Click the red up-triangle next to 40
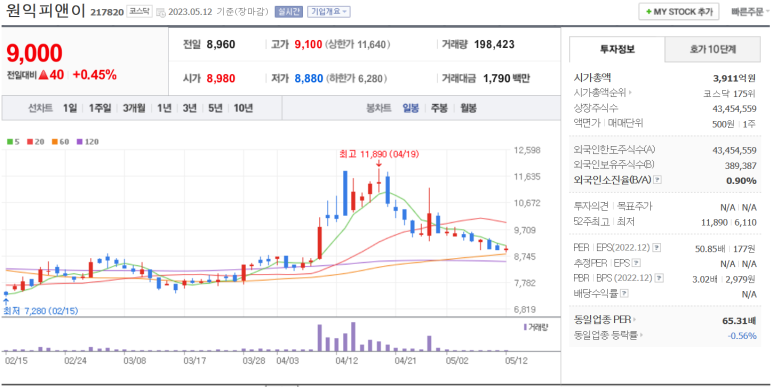The height and width of the screenshot is (387, 773). (43, 75)
